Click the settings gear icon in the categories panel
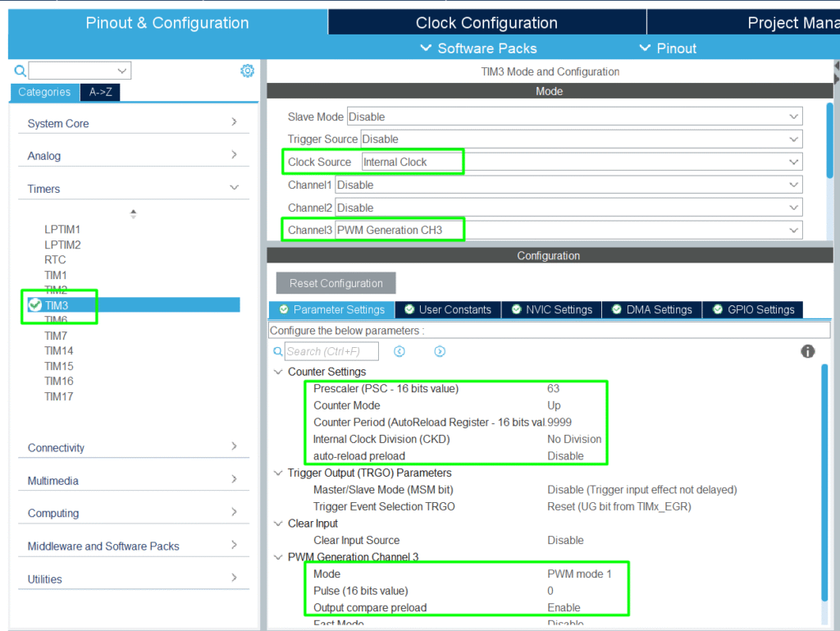 (x=247, y=71)
